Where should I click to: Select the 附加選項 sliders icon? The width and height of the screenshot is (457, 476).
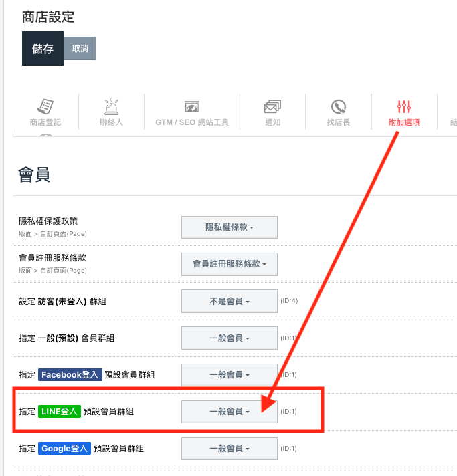(404, 106)
